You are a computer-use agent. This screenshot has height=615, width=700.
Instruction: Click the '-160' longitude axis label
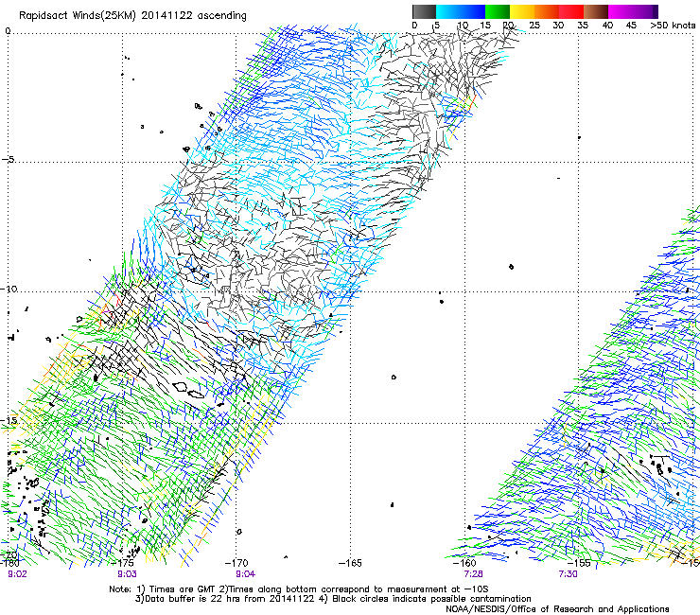pos(464,563)
